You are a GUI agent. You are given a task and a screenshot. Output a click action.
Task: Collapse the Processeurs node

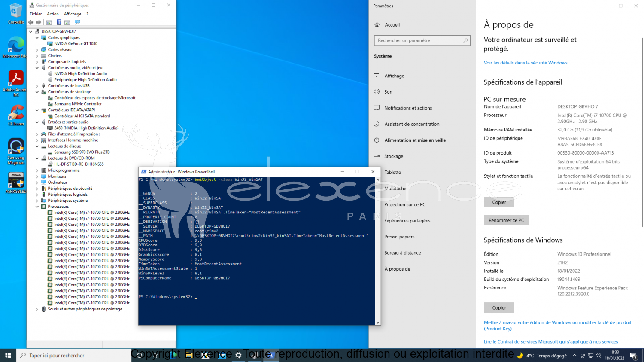(37, 207)
